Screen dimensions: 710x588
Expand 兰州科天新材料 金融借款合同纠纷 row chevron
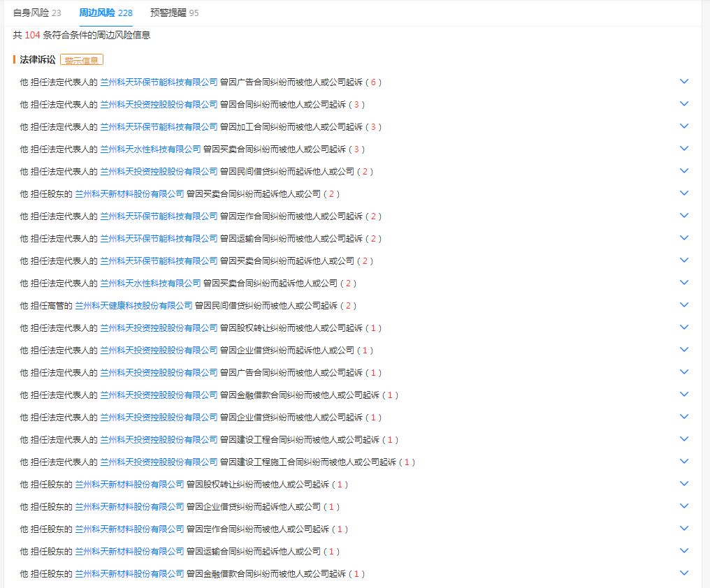(x=684, y=573)
